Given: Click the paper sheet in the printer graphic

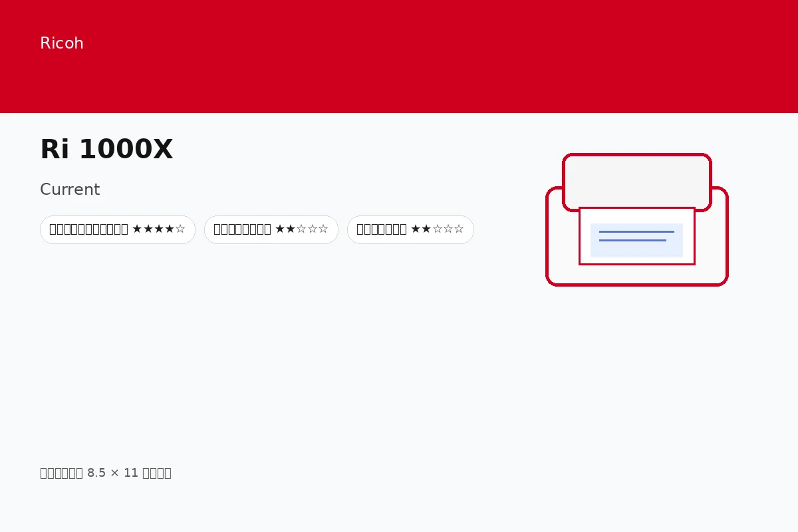Looking at the screenshot, I should pos(637,236).
